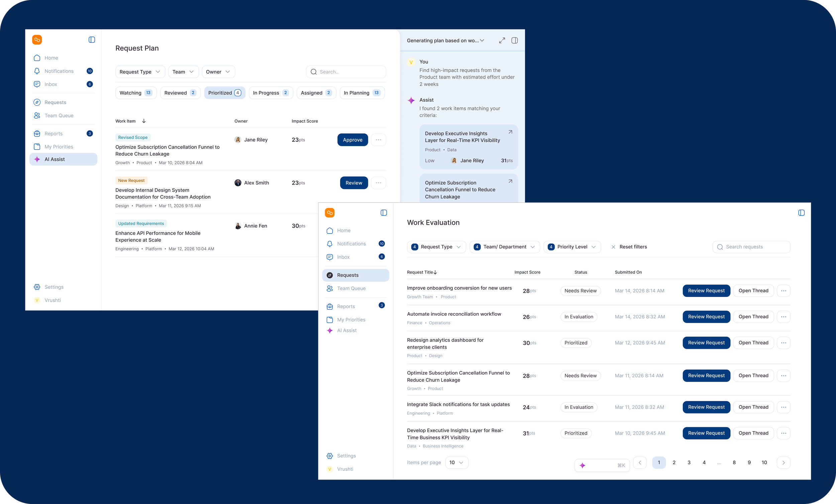
Task: Switch to In Planning tab
Action: click(362, 93)
